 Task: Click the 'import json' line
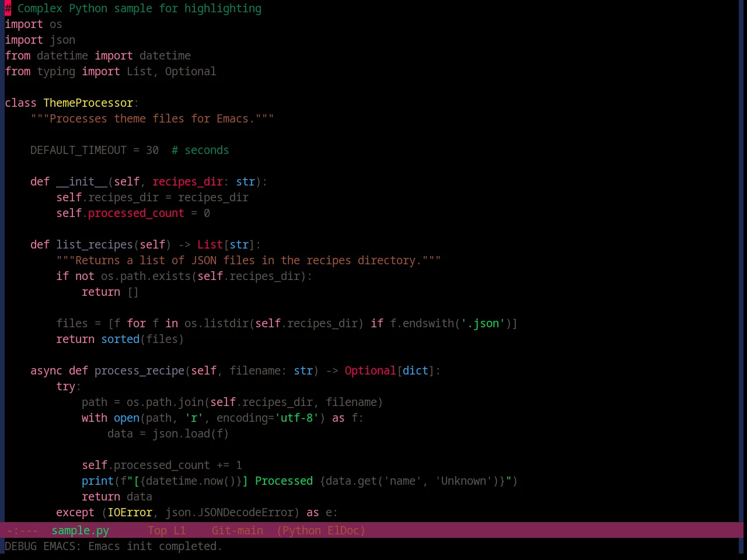pos(40,40)
